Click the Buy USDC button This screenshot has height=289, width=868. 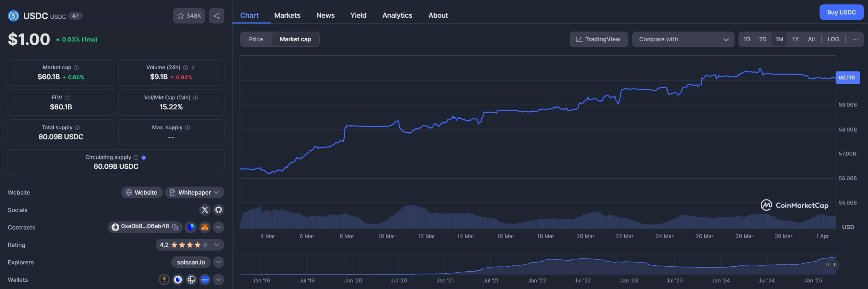coord(842,13)
